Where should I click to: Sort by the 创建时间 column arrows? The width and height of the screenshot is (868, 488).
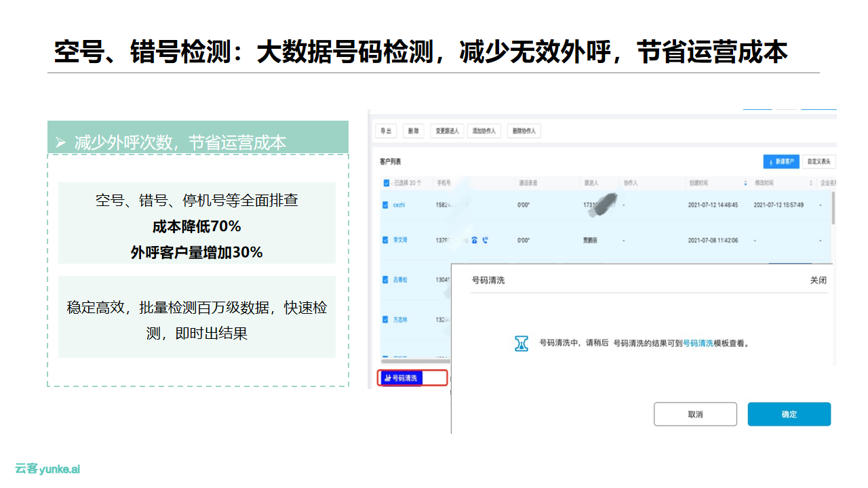pyautogui.click(x=745, y=183)
